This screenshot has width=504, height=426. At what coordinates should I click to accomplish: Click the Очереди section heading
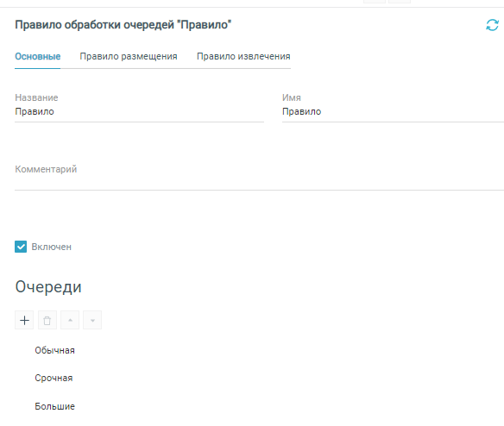(48, 287)
